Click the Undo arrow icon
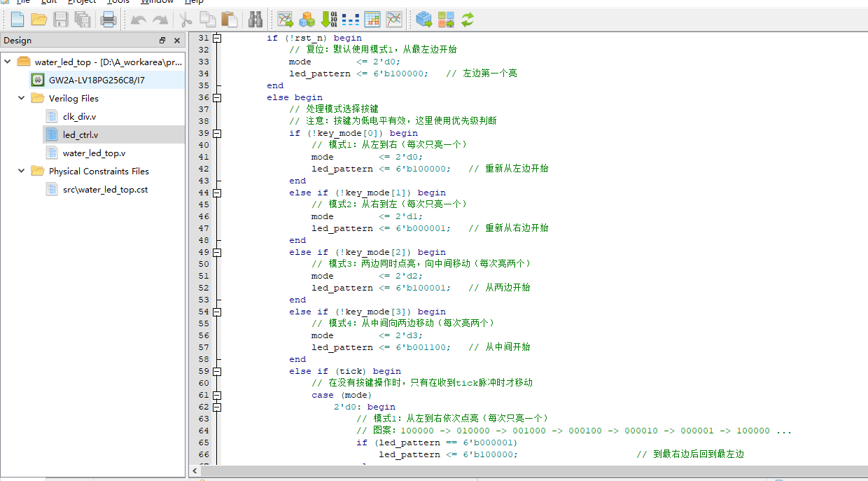This screenshot has width=868, height=481. tap(139, 20)
